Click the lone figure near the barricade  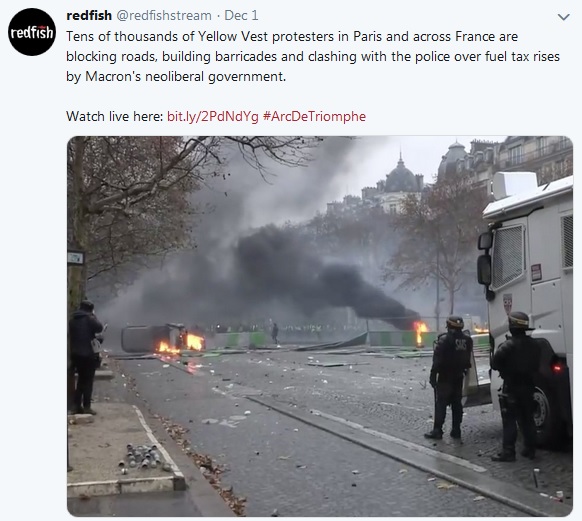click(275, 333)
